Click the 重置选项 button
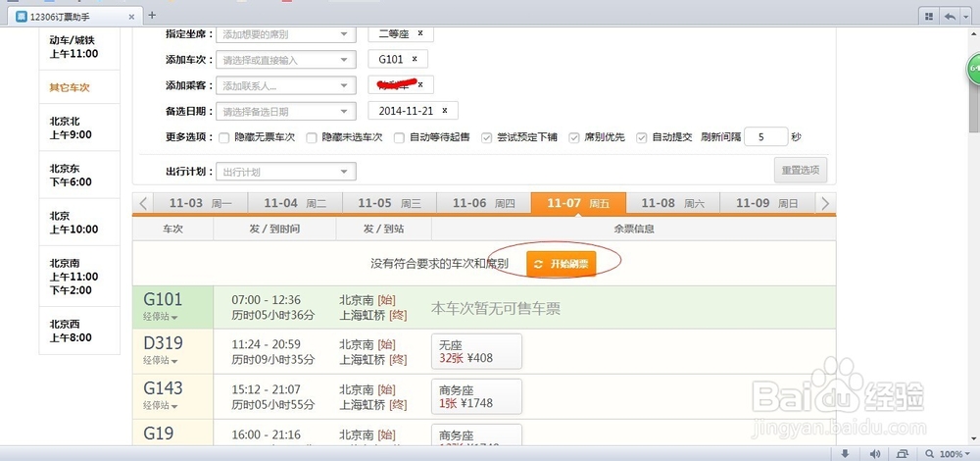 click(x=800, y=170)
